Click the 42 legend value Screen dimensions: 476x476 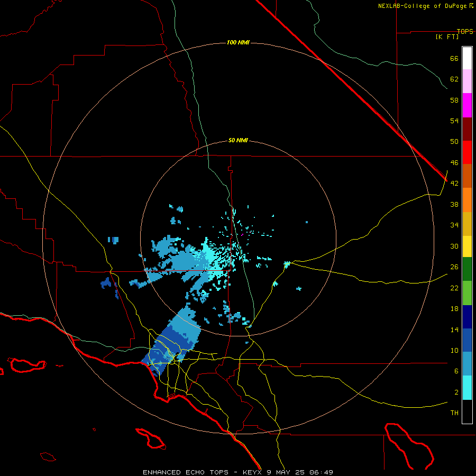[454, 184]
